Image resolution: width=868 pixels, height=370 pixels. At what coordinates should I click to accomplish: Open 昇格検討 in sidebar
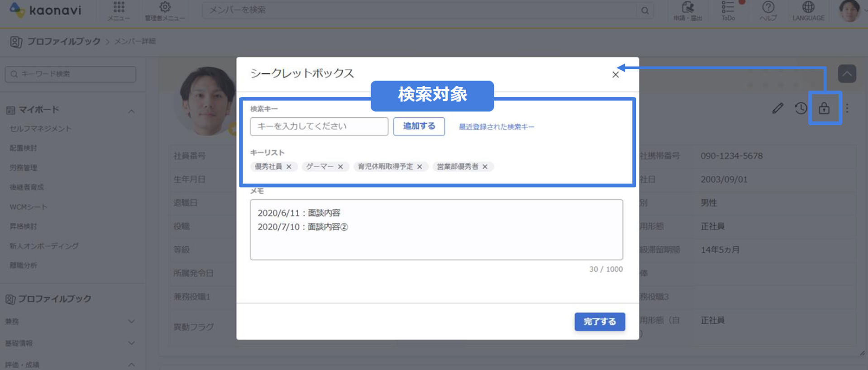23,226
